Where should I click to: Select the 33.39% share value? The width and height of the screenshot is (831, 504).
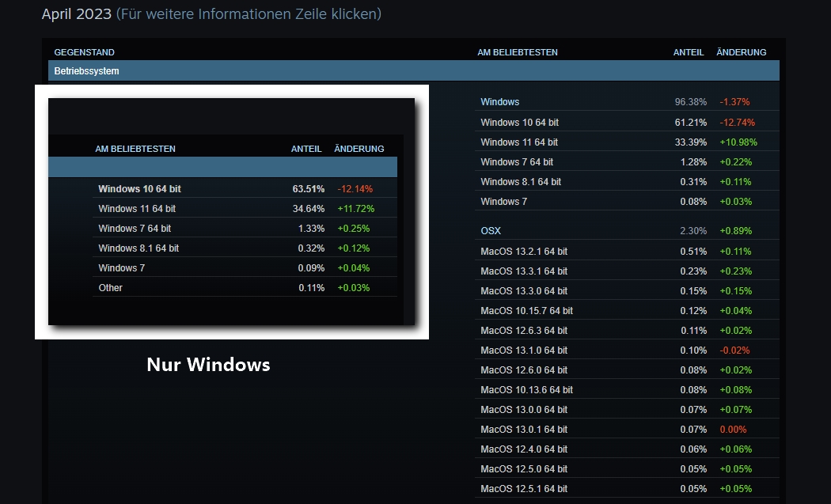coord(691,142)
